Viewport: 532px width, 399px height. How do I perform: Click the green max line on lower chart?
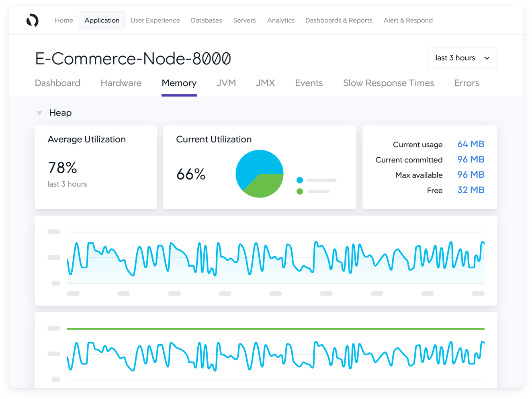coord(276,329)
